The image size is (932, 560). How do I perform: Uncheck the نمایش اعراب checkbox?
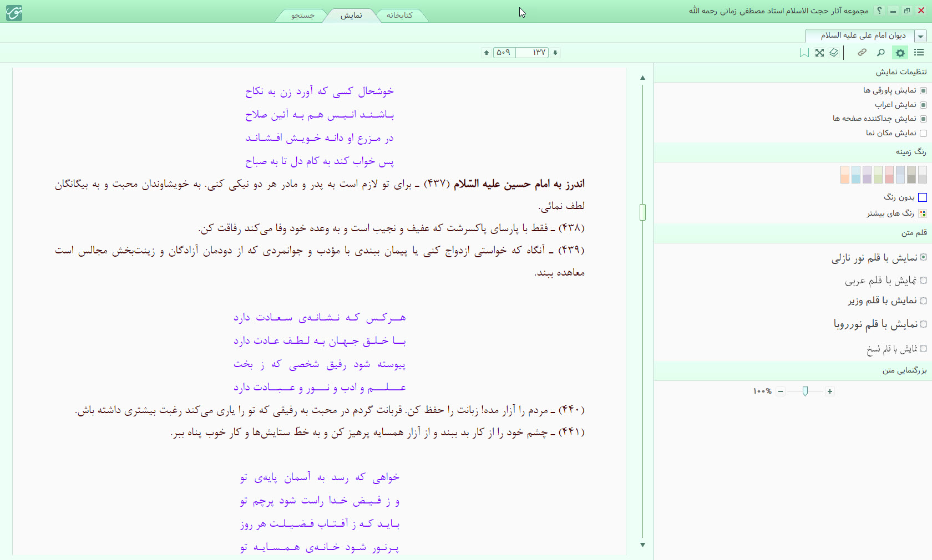coord(923,105)
